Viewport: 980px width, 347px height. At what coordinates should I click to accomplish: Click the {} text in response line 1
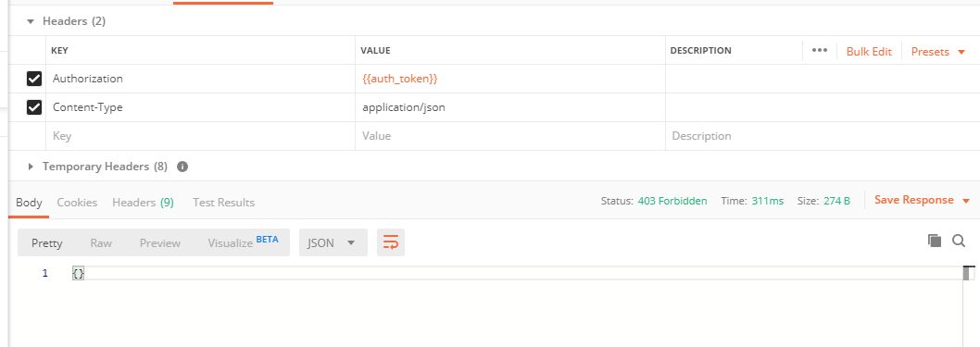[78, 273]
